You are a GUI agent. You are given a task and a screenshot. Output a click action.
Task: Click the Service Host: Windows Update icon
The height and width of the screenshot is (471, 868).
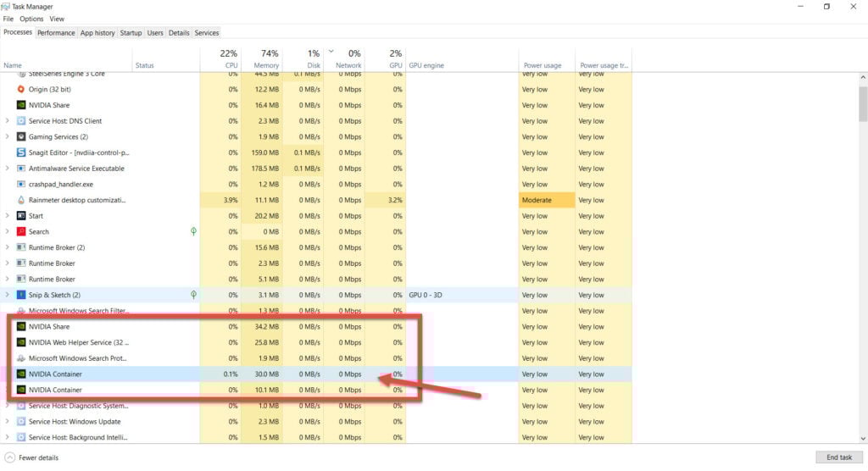(21, 422)
